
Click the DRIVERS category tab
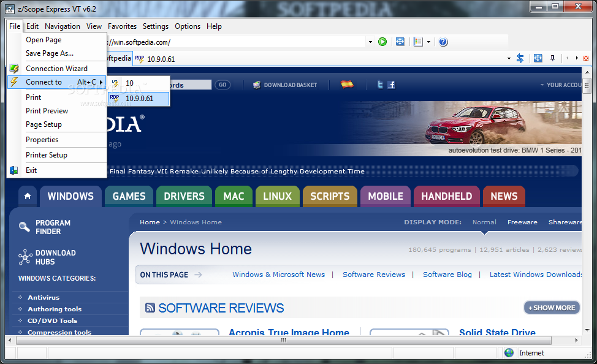coord(184,196)
